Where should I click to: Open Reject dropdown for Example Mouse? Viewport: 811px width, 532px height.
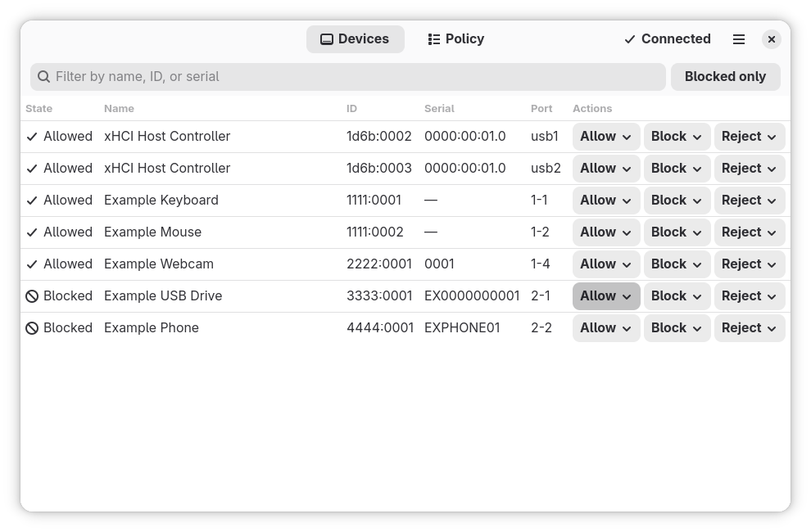[x=750, y=232]
